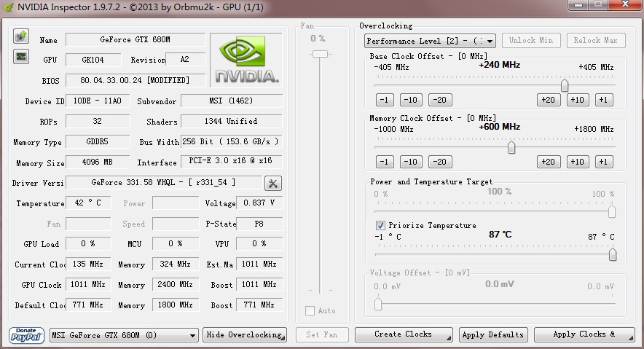
Task: Enable the Auto fan checkbox
Action: [x=310, y=311]
